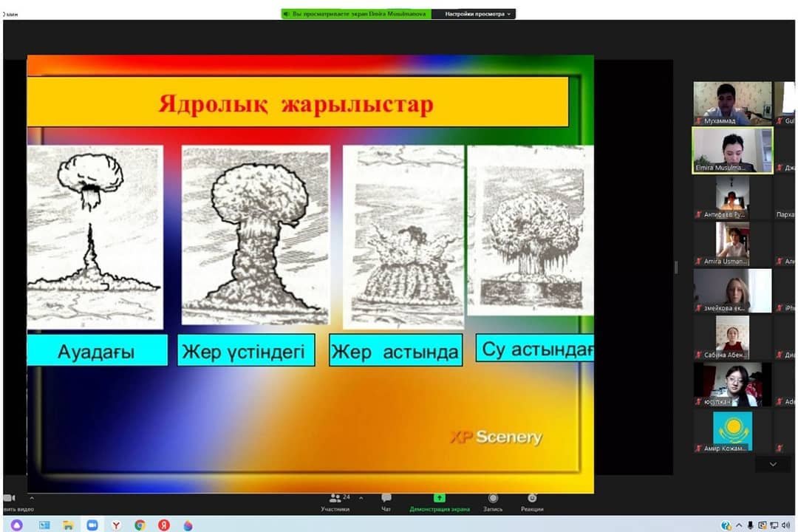
Task: Open the Реакции reactions menu
Action: 531,502
